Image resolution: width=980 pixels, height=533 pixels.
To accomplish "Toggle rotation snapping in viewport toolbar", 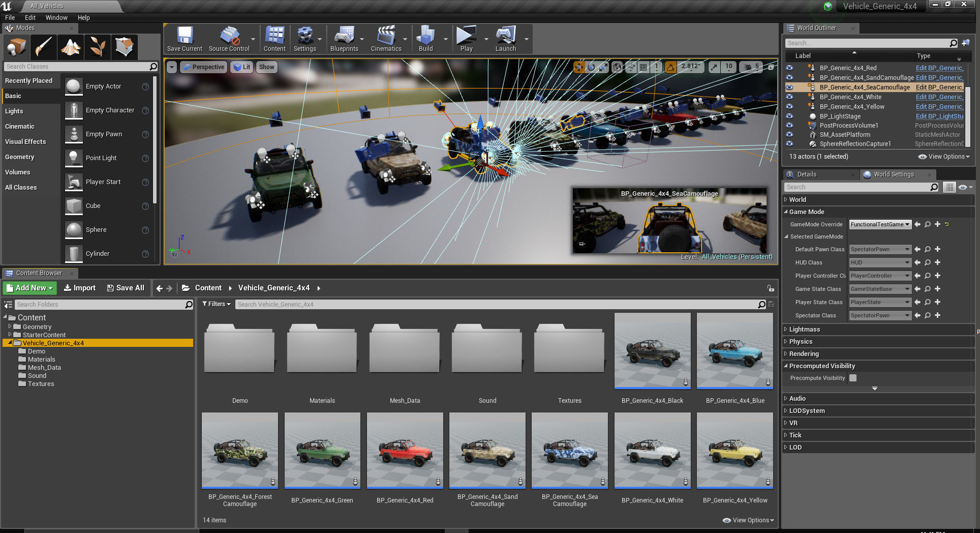I will click(671, 67).
